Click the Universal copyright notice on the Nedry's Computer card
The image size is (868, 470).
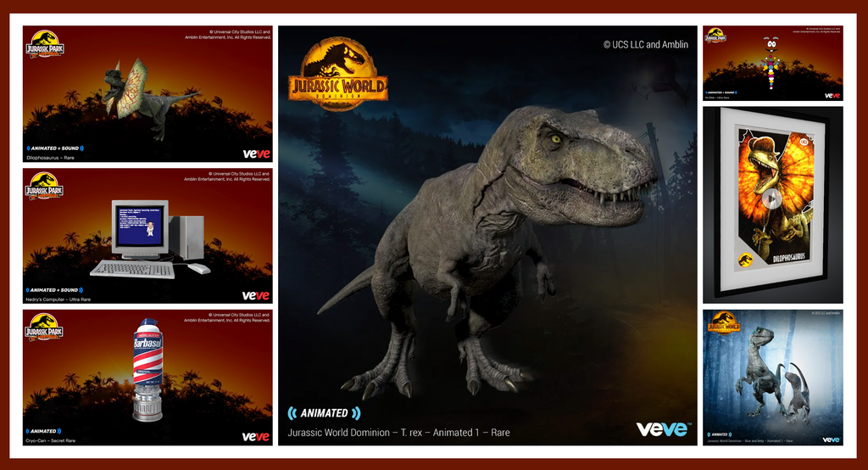pos(227,176)
